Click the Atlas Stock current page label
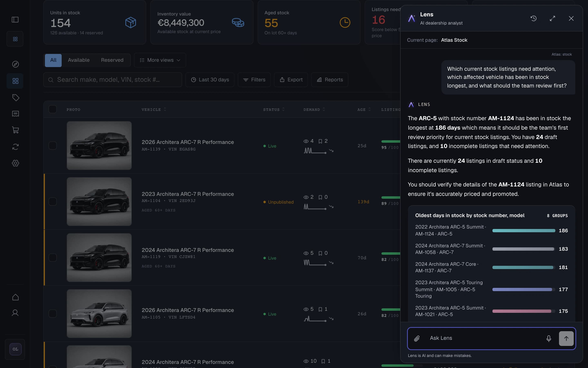Image resolution: width=588 pixels, height=368 pixels. (454, 40)
